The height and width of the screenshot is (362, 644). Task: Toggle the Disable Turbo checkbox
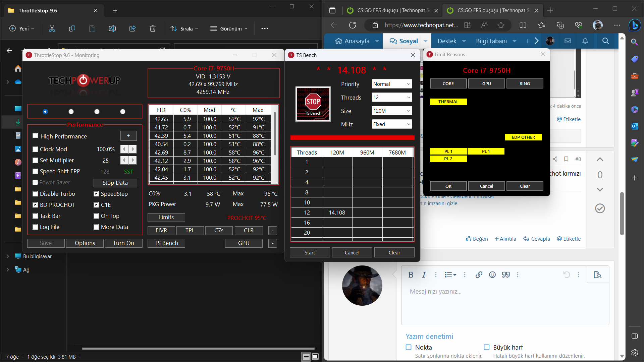(35, 194)
